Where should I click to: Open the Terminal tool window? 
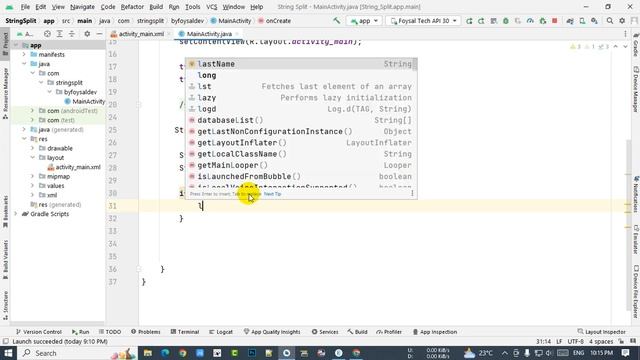tap(184, 332)
